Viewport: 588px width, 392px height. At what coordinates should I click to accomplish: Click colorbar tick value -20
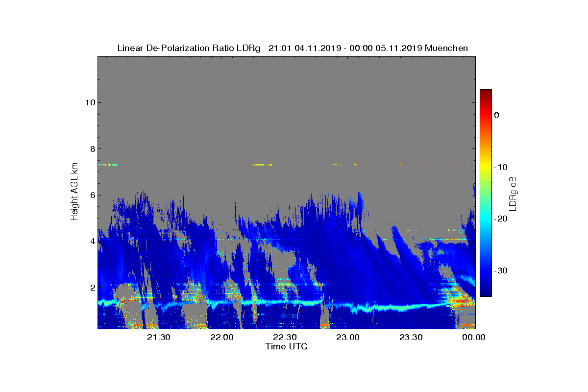pos(500,219)
